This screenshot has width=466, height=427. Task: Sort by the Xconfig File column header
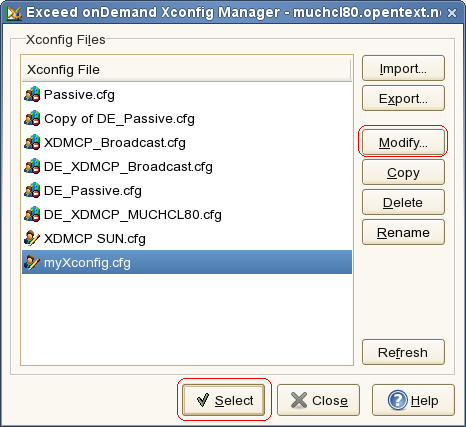pos(187,69)
